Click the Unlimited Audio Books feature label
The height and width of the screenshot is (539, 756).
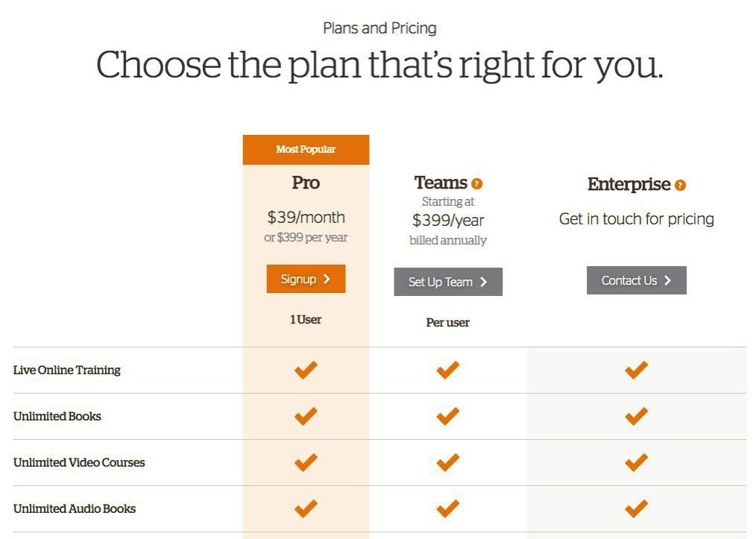click(75, 508)
